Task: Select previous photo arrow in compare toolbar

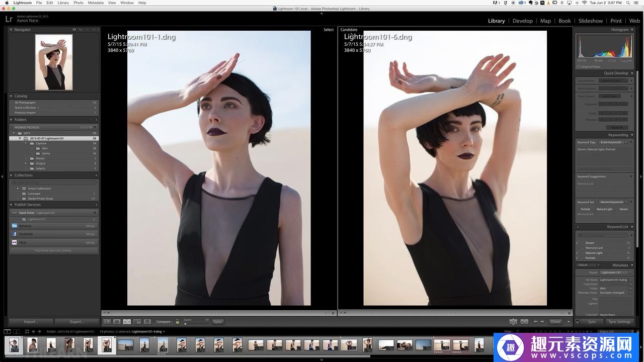Action: [535, 322]
